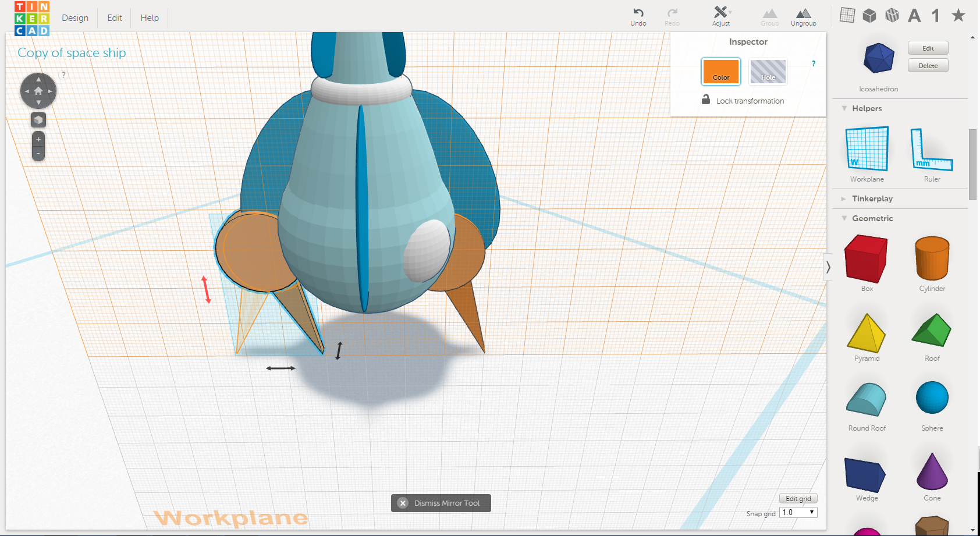Select the red Box shape
The width and height of the screenshot is (980, 536).
pyautogui.click(x=866, y=259)
